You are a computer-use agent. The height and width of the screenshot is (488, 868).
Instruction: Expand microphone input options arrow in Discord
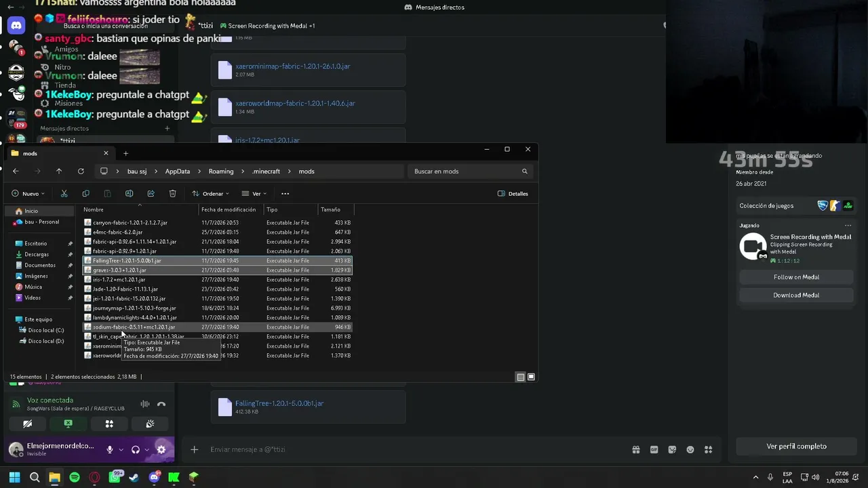[121, 449]
